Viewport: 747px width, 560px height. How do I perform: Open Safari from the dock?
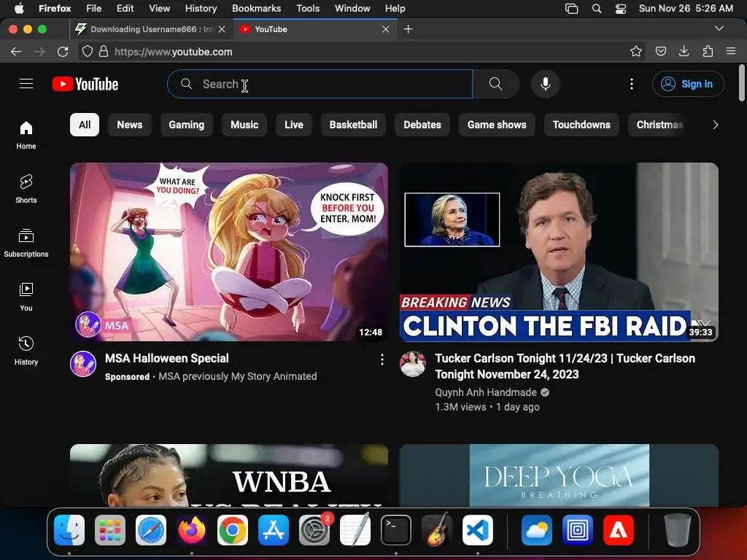(151, 530)
